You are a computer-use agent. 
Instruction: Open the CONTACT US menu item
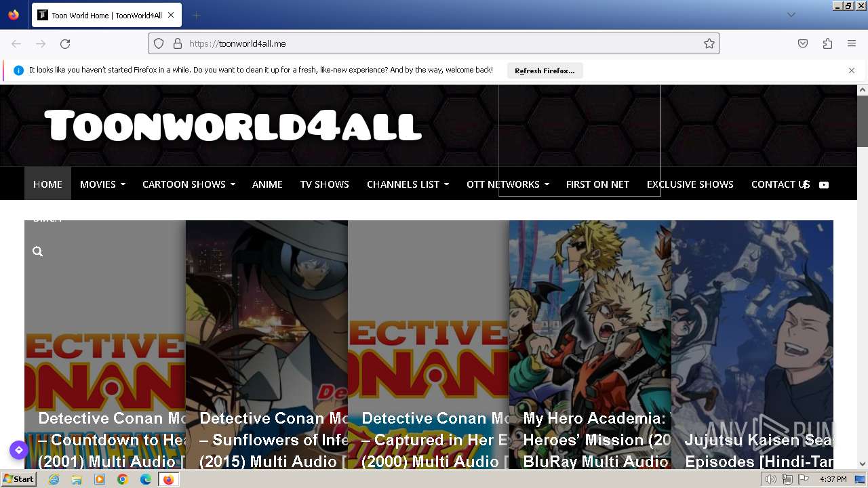point(781,184)
